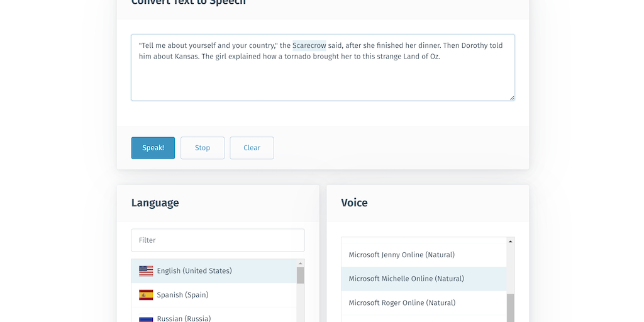The height and width of the screenshot is (322, 644).
Task: Click the text area resize handle
Action: click(512, 97)
